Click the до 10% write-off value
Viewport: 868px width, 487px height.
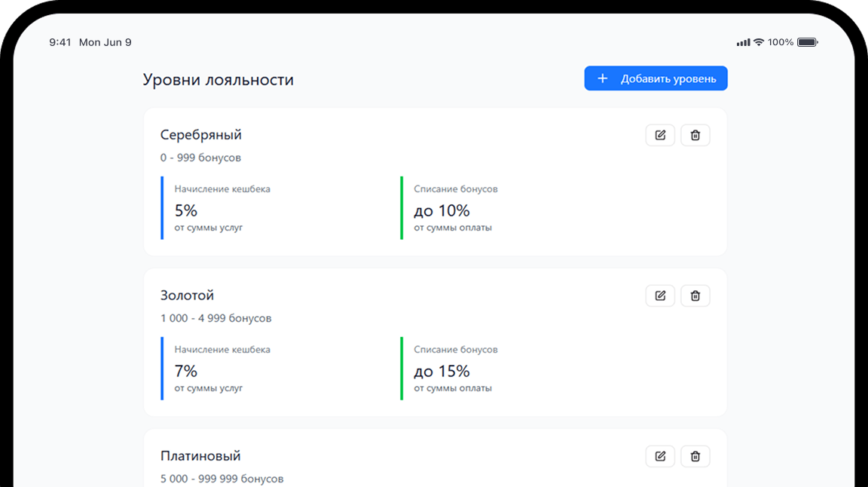coord(442,210)
